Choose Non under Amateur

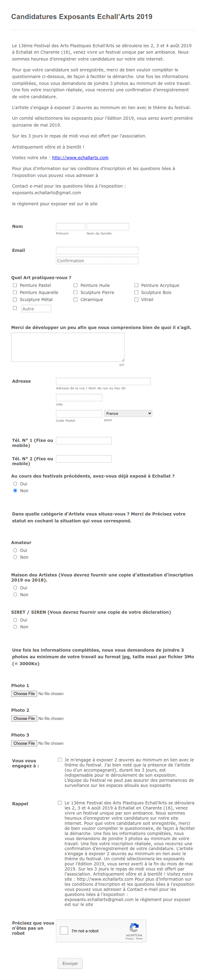tap(15, 557)
